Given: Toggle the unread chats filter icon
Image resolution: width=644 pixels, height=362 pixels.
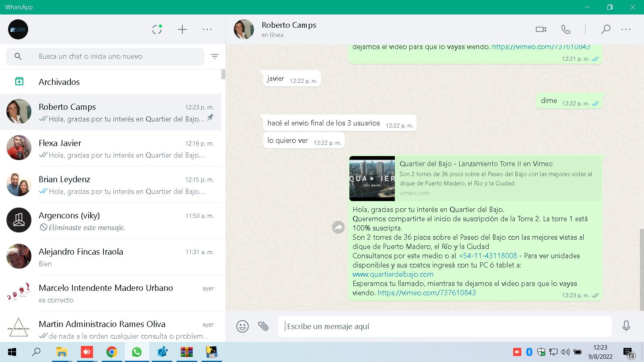Looking at the screenshot, I should coord(215,56).
